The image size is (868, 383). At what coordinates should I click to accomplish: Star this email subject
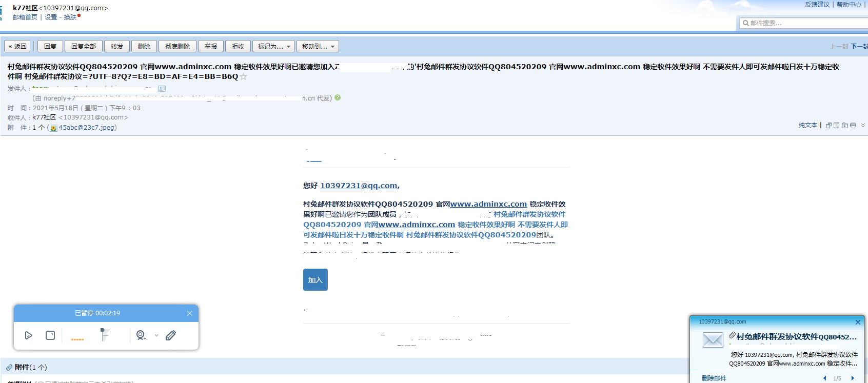coord(244,77)
